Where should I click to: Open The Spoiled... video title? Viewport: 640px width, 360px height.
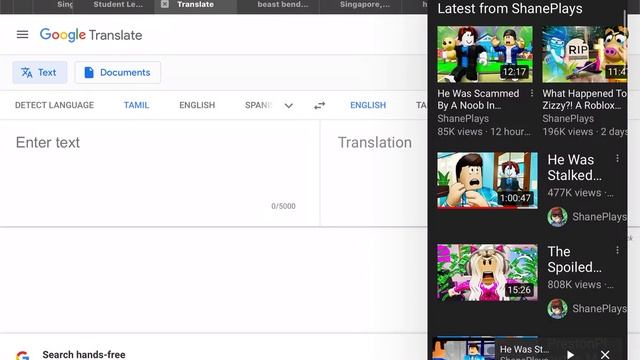point(574,259)
